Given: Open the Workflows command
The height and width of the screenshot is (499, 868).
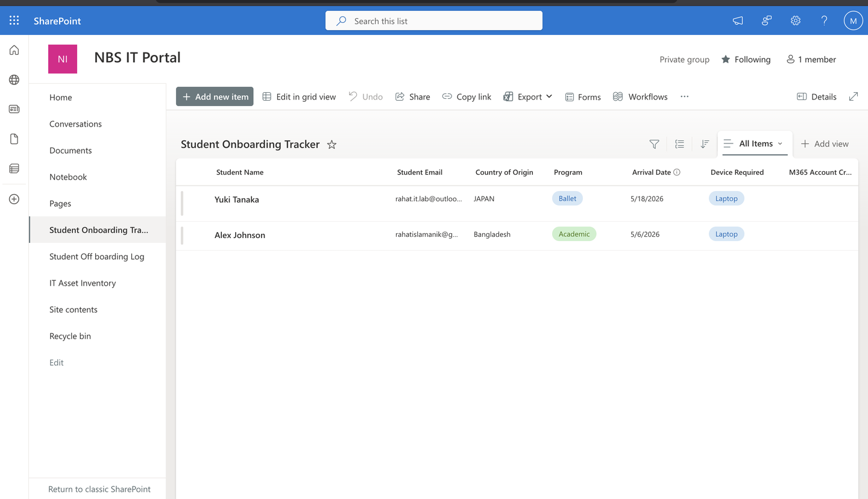Looking at the screenshot, I should [x=640, y=96].
